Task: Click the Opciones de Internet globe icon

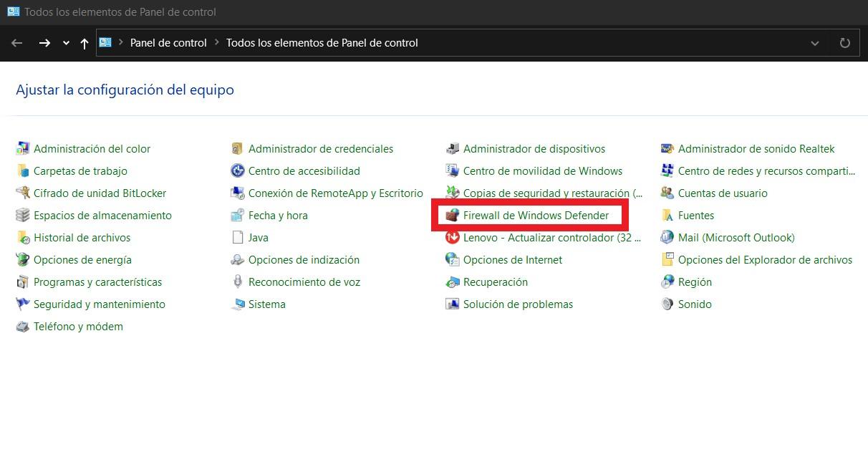Action: 453,260
